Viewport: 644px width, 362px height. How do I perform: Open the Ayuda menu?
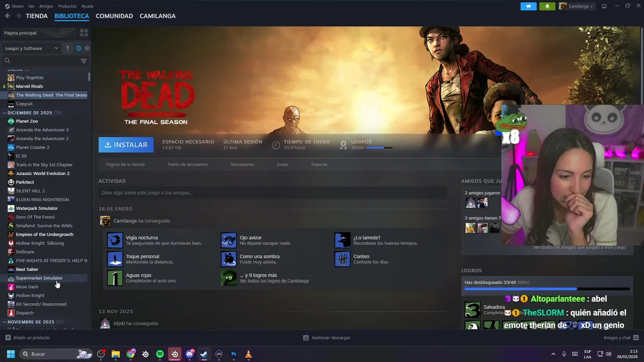[87, 6]
